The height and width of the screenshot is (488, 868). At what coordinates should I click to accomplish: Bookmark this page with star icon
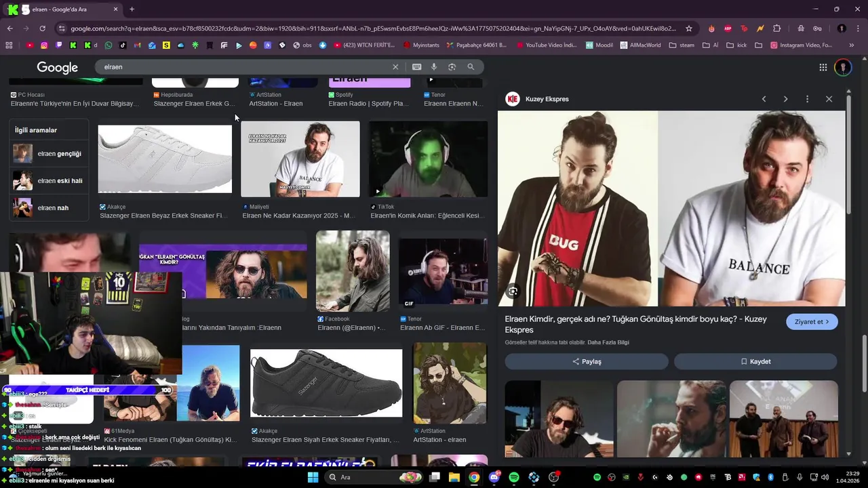click(x=689, y=28)
